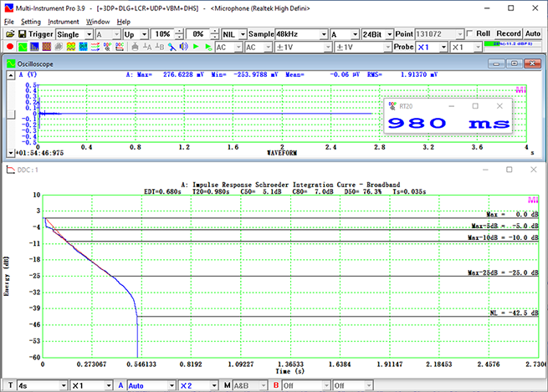Toggle the B channel button at bottom
This screenshot has width=548, height=392.
(277, 385)
